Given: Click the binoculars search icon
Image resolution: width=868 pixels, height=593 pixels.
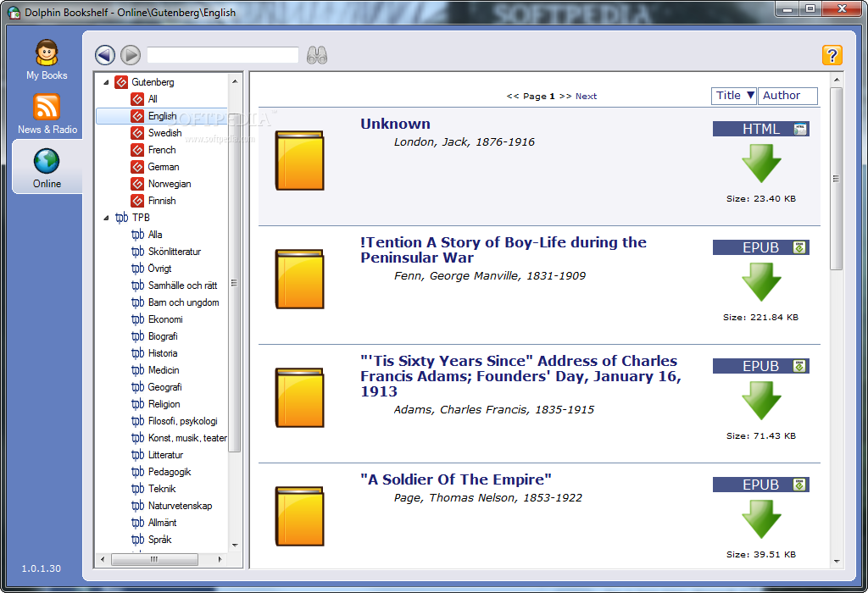Looking at the screenshot, I should [317, 55].
